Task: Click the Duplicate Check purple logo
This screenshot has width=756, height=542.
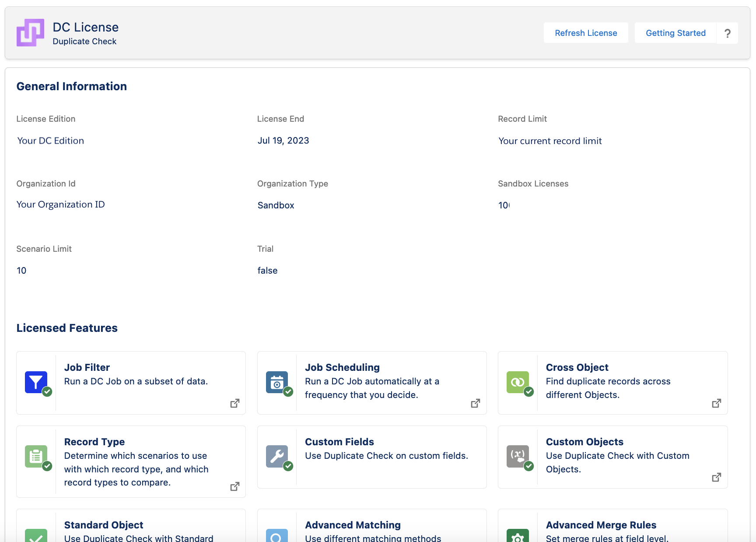Action: [30, 32]
